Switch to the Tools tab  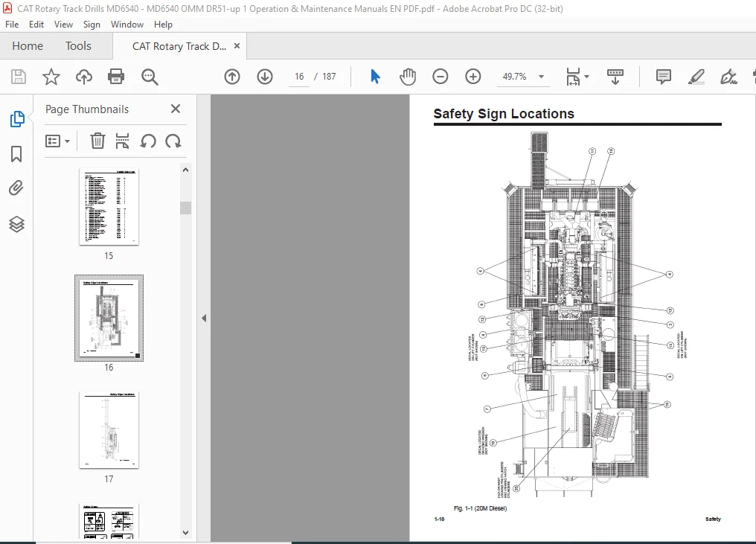tap(78, 46)
